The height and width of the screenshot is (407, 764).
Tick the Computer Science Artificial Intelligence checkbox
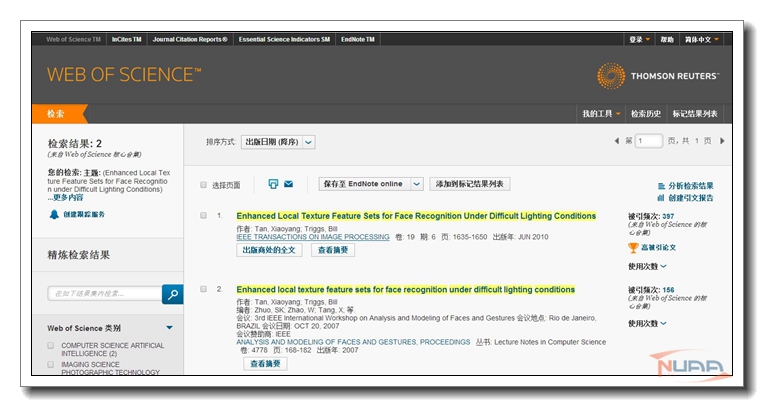click(51, 345)
